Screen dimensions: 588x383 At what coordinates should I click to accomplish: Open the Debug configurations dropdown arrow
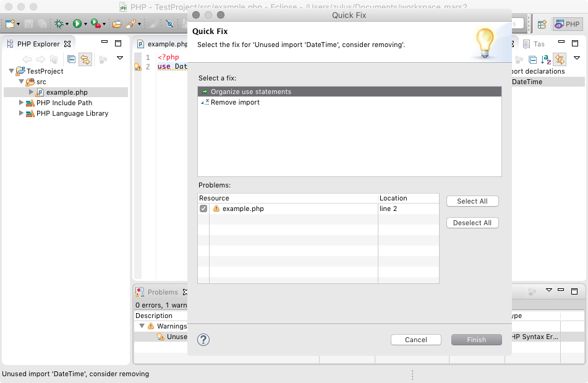tap(67, 24)
